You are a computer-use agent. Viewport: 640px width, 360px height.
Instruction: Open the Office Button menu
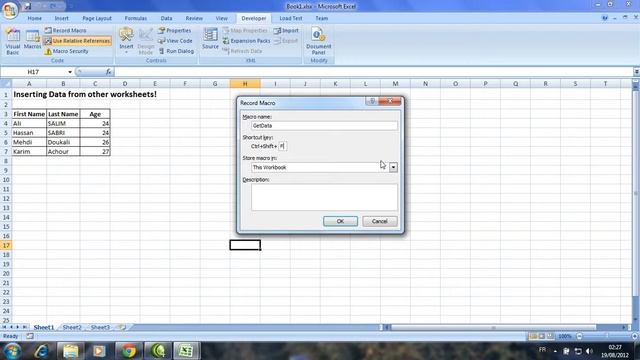pyautogui.click(x=9, y=10)
